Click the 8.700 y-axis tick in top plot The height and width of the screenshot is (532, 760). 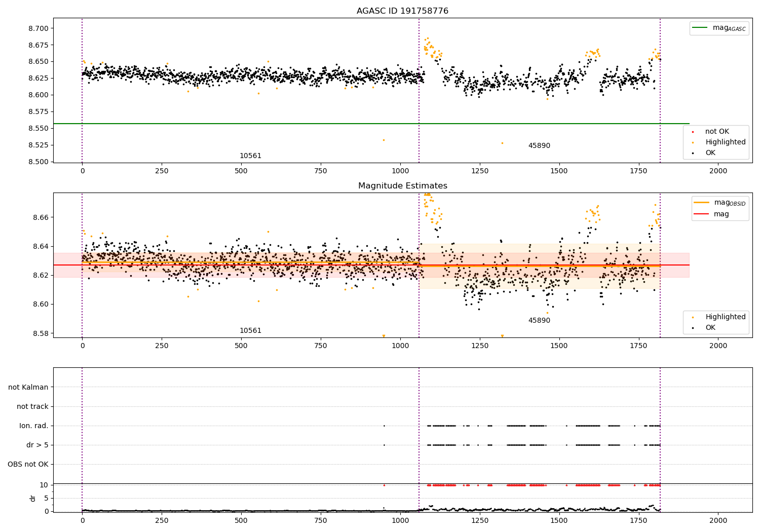(39, 28)
